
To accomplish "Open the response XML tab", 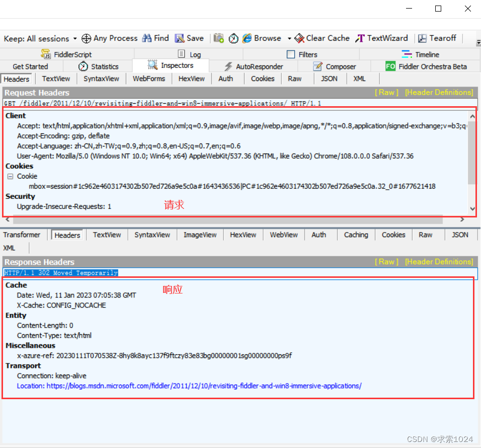I will click(9, 248).
